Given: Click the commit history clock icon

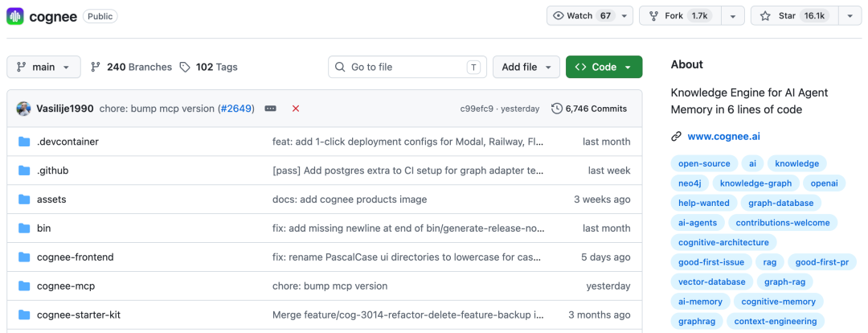Looking at the screenshot, I should coord(557,109).
